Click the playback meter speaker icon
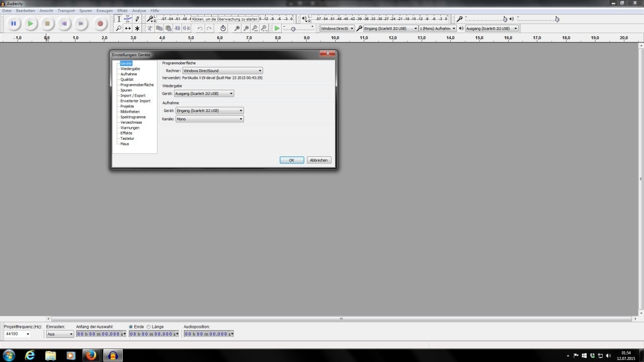Image resolution: width=644 pixels, height=362 pixels. [304, 19]
